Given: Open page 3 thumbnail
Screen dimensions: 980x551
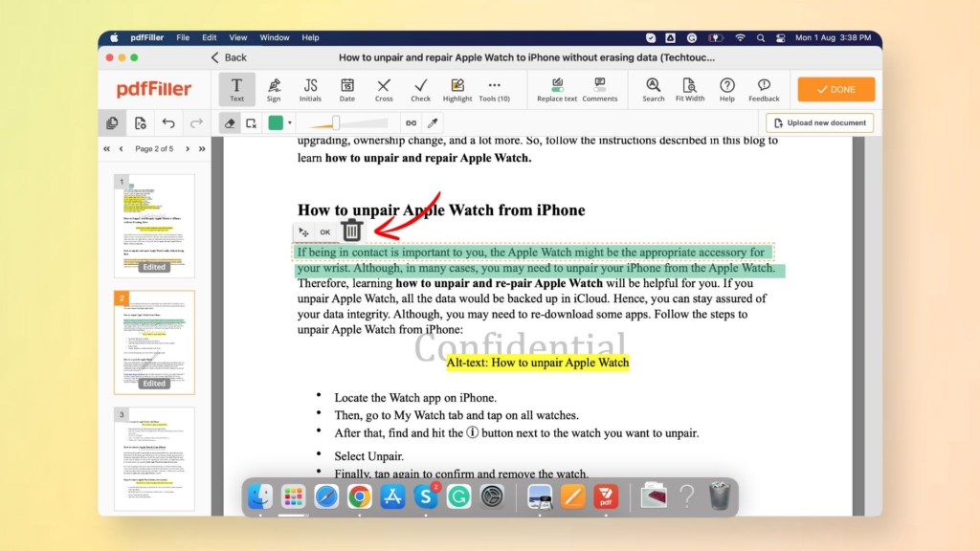Looking at the screenshot, I should [154, 458].
